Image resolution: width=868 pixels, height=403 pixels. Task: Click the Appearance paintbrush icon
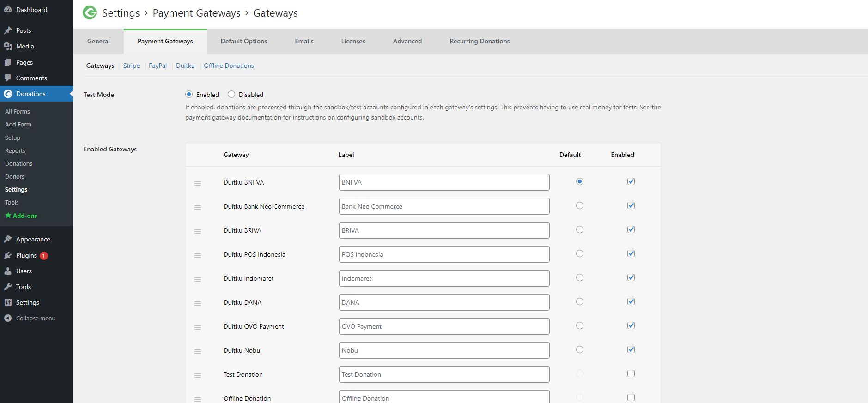[x=8, y=239]
